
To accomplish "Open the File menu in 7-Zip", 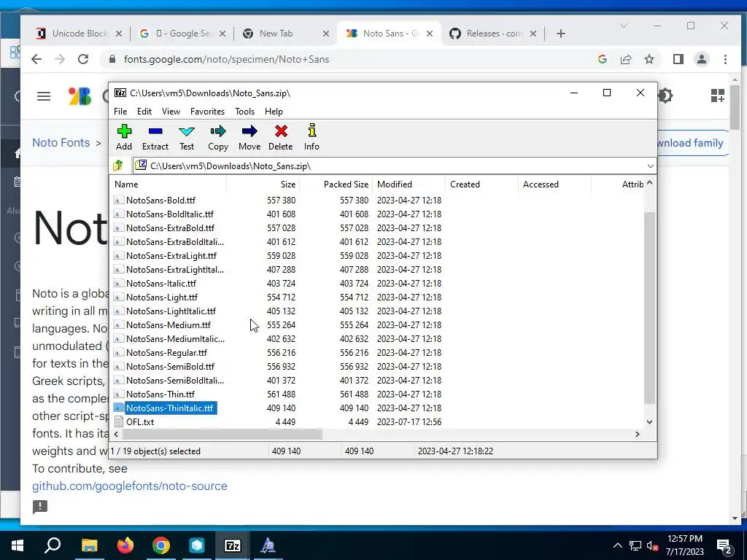I will click(x=120, y=112).
